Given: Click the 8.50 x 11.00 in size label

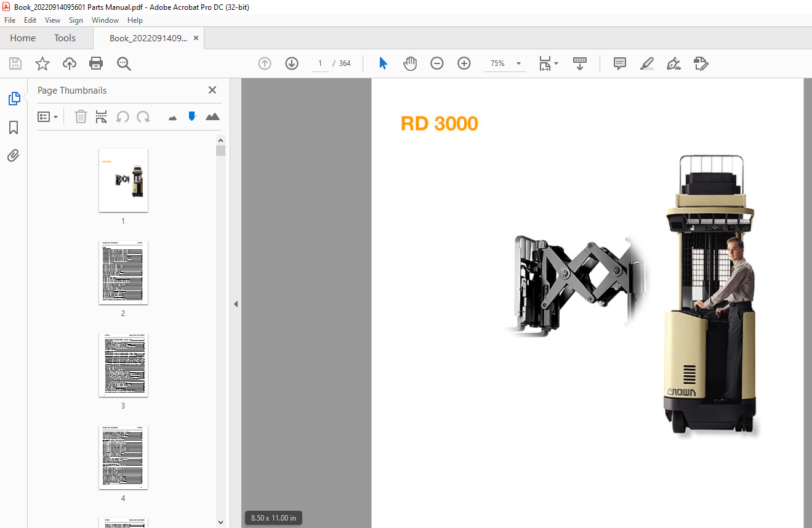Looking at the screenshot, I should (x=273, y=518).
